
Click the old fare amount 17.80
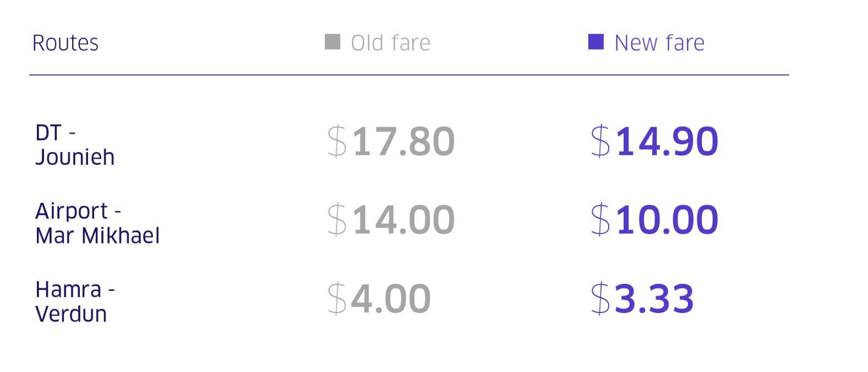tap(403, 142)
